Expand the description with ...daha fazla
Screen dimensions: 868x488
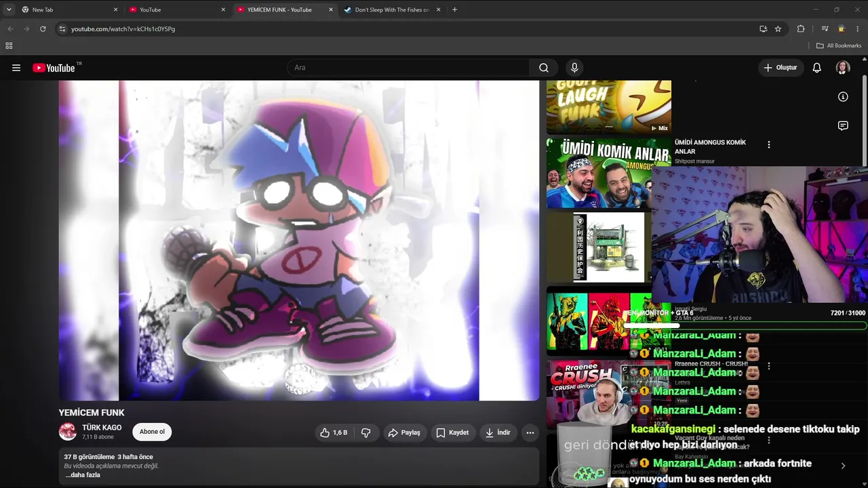click(83, 475)
